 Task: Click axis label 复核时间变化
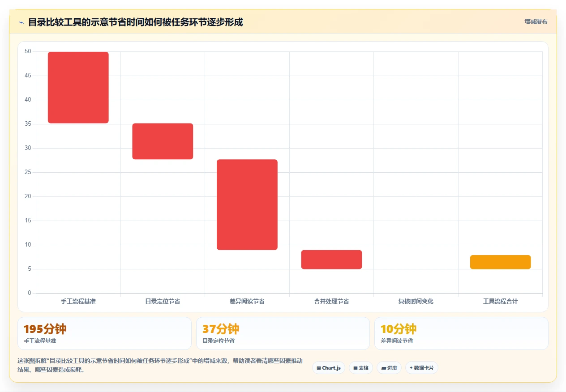[x=416, y=302]
